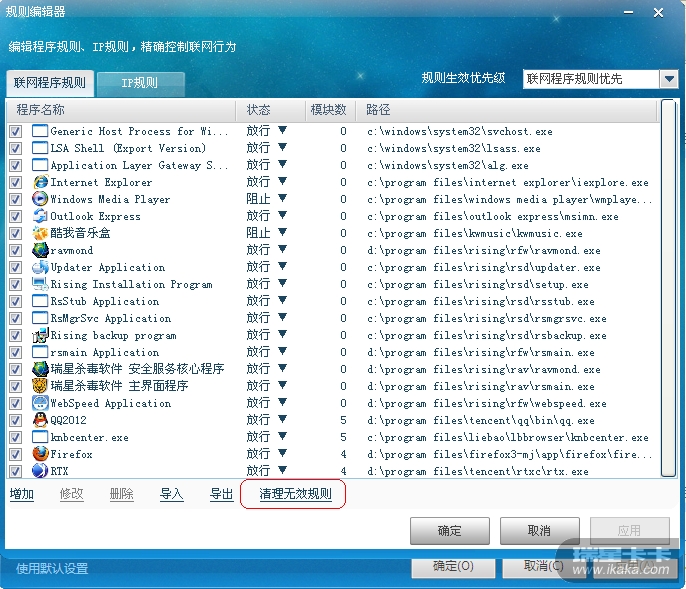Click the 瑞星杀毒软件 安全服务核心程序 icon
This screenshot has width=686, height=589.
coord(40,369)
